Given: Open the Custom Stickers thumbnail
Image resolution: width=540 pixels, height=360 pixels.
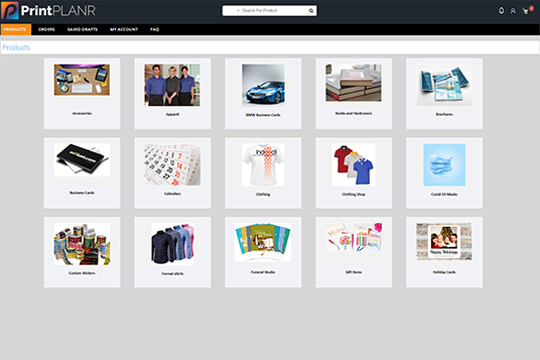Looking at the screenshot, I should coord(82,244).
